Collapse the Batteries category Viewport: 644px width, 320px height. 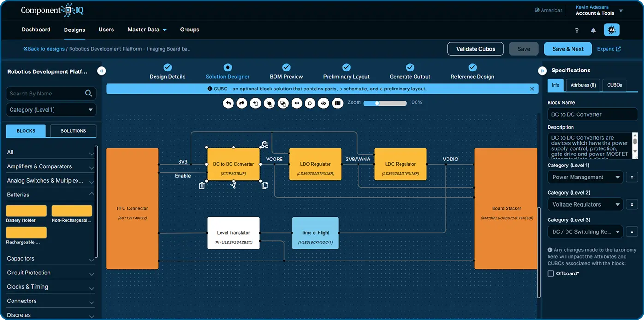pyautogui.click(x=50, y=195)
